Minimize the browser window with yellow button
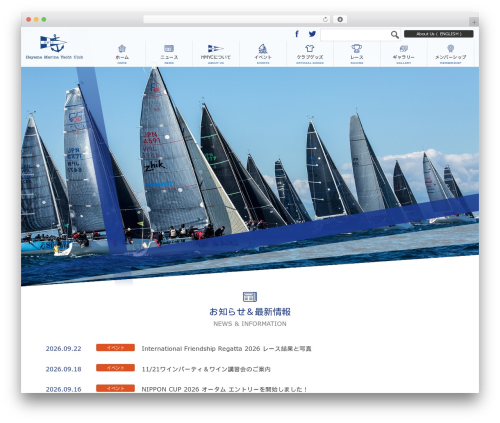The height and width of the screenshot is (423, 500). point(36,20)
